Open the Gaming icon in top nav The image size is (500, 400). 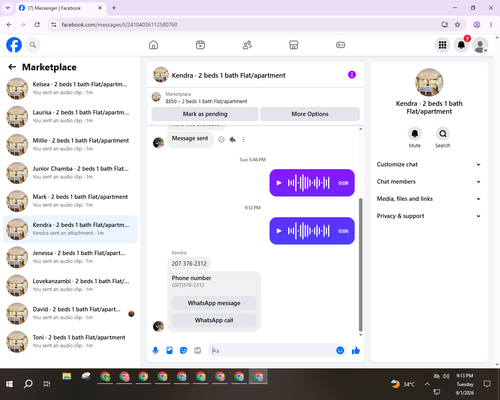(340, 45)
